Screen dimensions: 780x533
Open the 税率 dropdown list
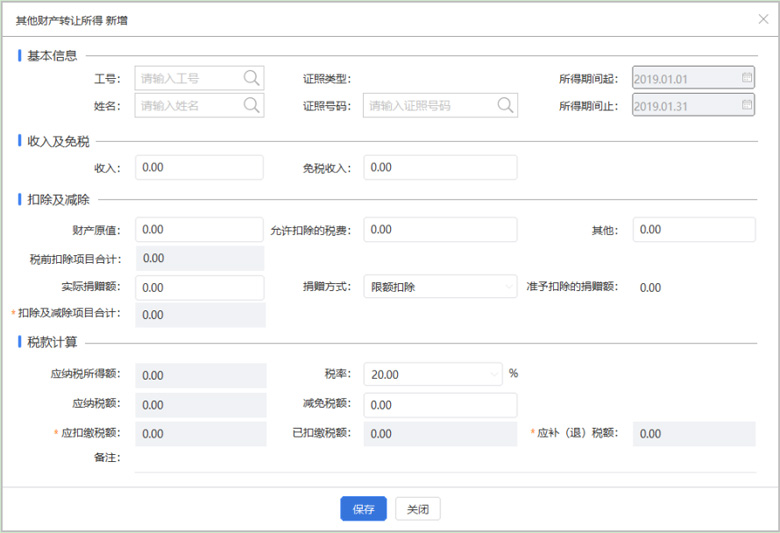[x=497, y=374]
